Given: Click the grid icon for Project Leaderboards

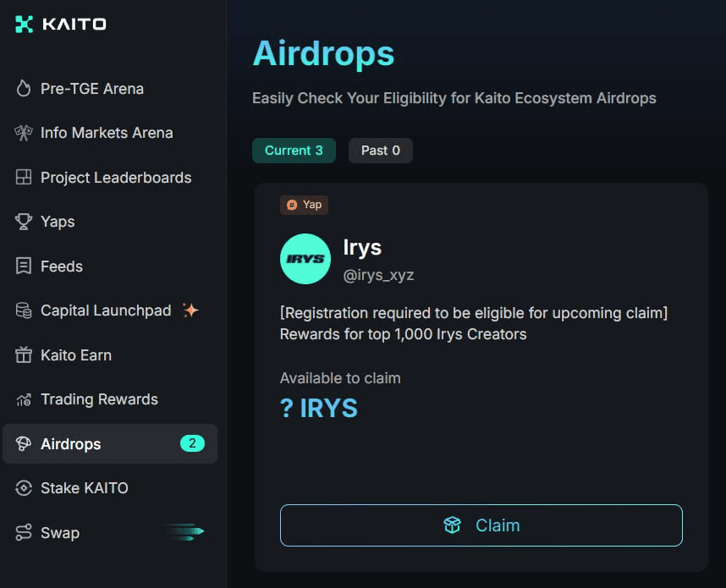Looking at the screenshot, I should [24, 178].
